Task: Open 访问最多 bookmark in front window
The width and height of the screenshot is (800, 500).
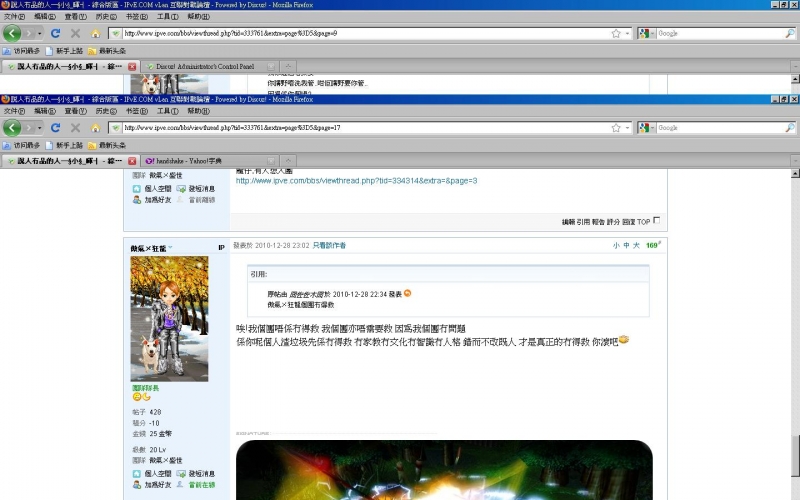Action: pos(21,145)
